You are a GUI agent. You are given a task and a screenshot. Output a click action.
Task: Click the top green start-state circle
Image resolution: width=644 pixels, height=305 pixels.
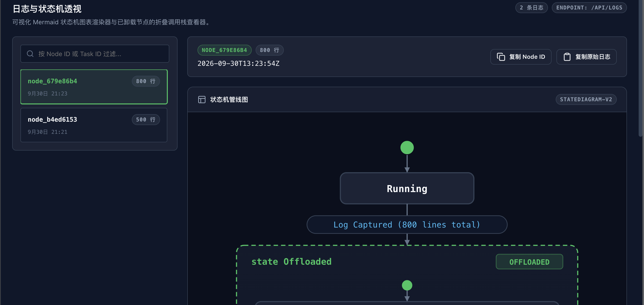407,147
